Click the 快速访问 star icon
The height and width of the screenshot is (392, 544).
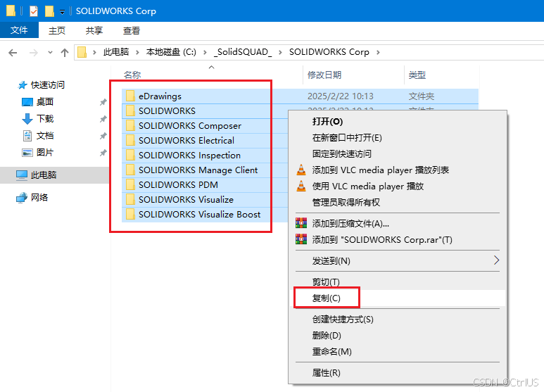pyautogui.click(x=23, y=85)
